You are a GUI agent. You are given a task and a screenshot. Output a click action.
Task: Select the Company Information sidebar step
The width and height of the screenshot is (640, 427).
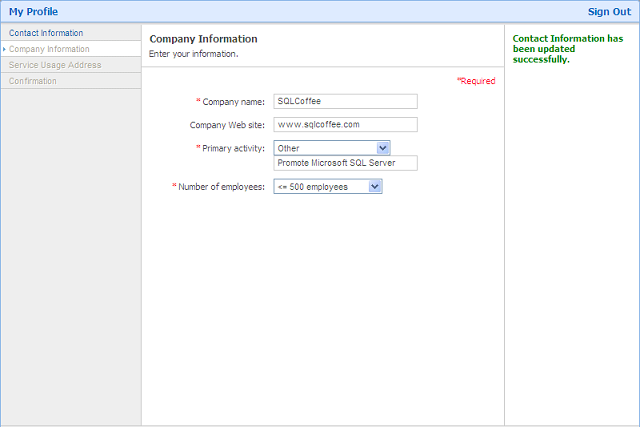point(49,49)
